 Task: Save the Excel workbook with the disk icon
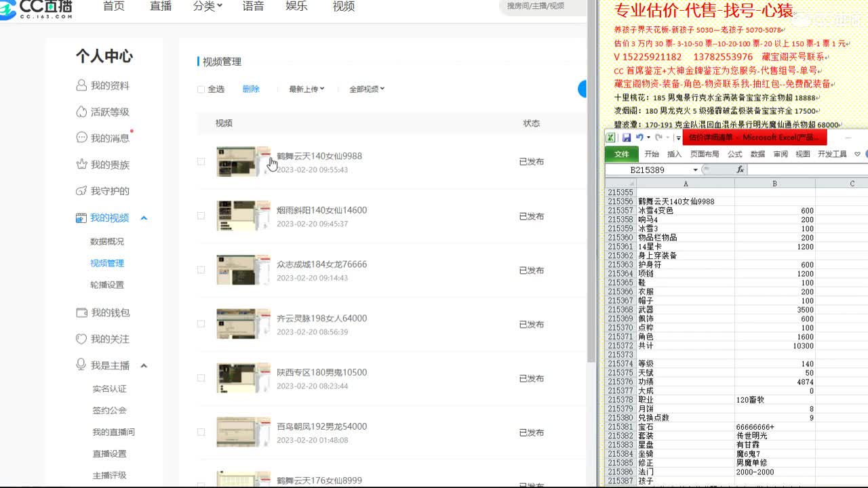coord(627,138)
